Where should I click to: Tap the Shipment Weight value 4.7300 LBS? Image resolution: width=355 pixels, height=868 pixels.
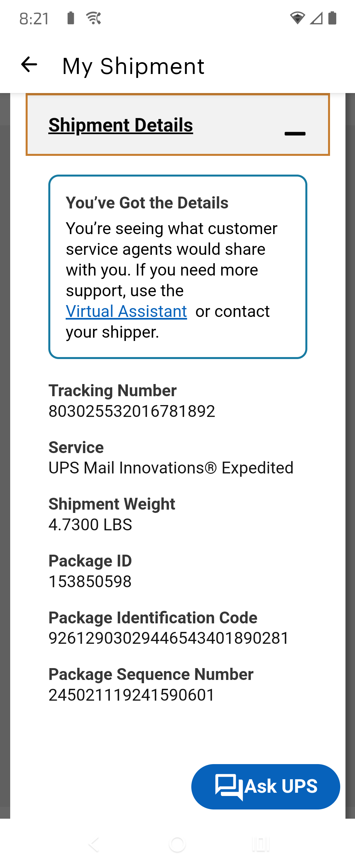click(90, 524)
